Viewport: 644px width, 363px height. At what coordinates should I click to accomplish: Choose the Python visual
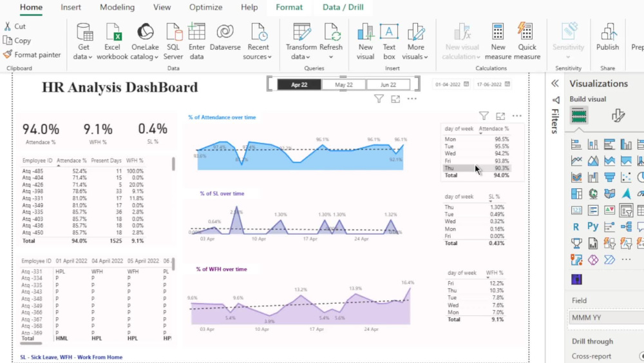tap(592, 226)
